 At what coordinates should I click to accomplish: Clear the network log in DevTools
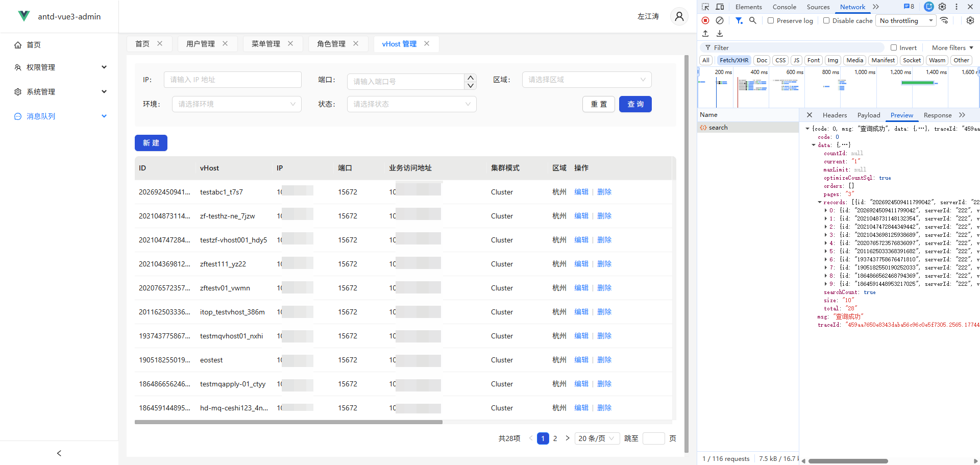(x=720, y=20)
